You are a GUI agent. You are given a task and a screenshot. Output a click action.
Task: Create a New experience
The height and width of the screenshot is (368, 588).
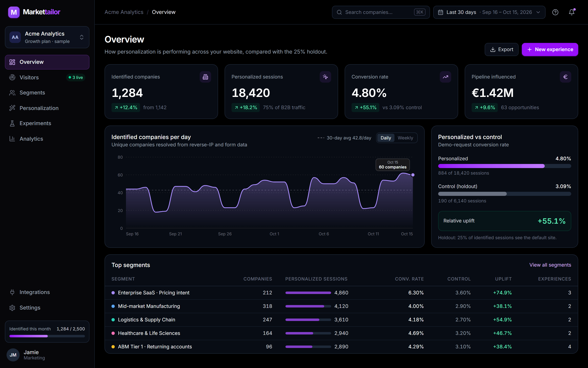coord(550,49)
